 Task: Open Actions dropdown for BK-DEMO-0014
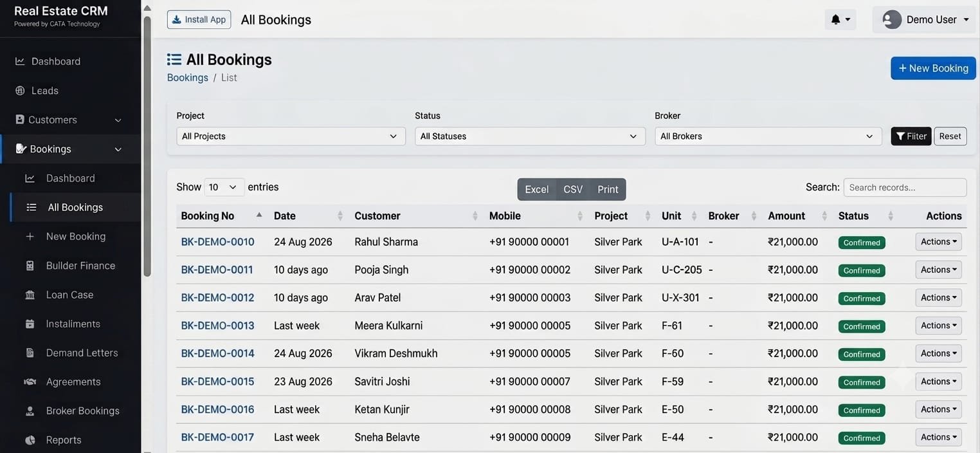coord(938,353)
